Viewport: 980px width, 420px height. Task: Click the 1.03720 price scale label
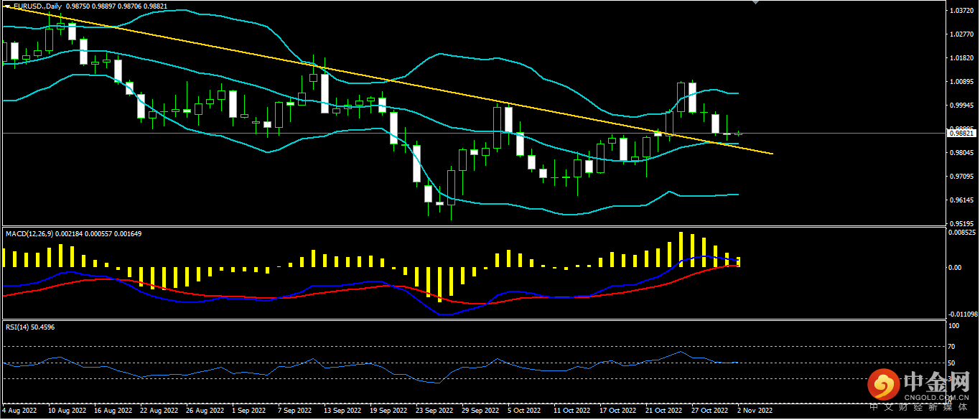coord(961,11)
